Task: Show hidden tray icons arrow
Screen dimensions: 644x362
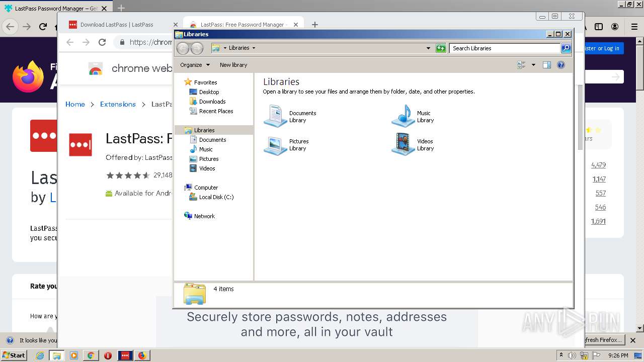Action: pyautogui.click(x=561, y=355)
